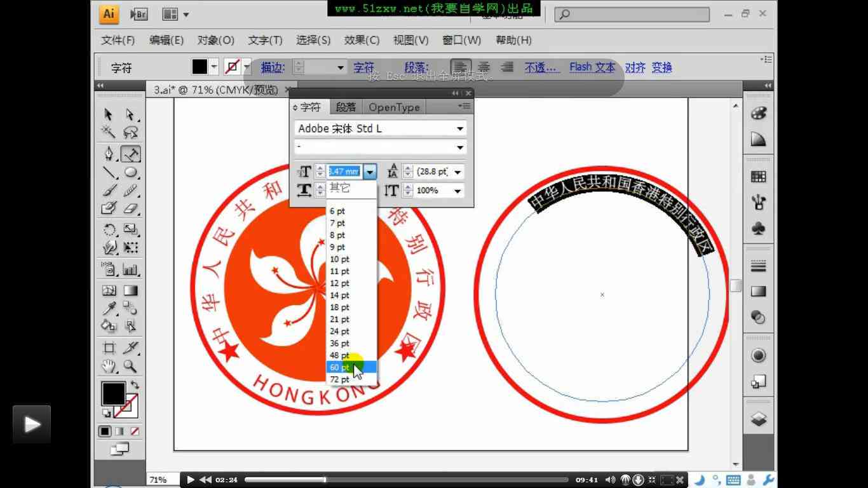Open the stroke weight (描边) dropdown
This screenshot has height=488, width=868.
click(341, 67)
